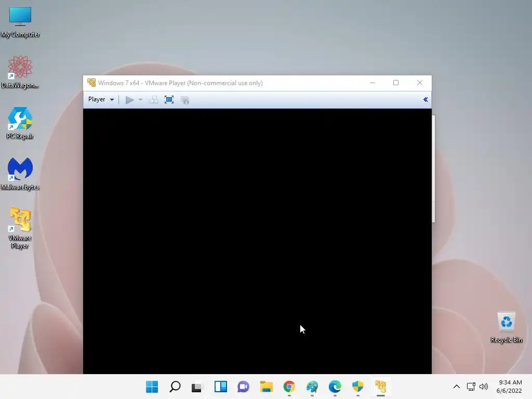Image resolution: width=532 pixels, height=399 pixels.
Task: Select the DataWagon desktop shortcut
Action: pos(20,72)
